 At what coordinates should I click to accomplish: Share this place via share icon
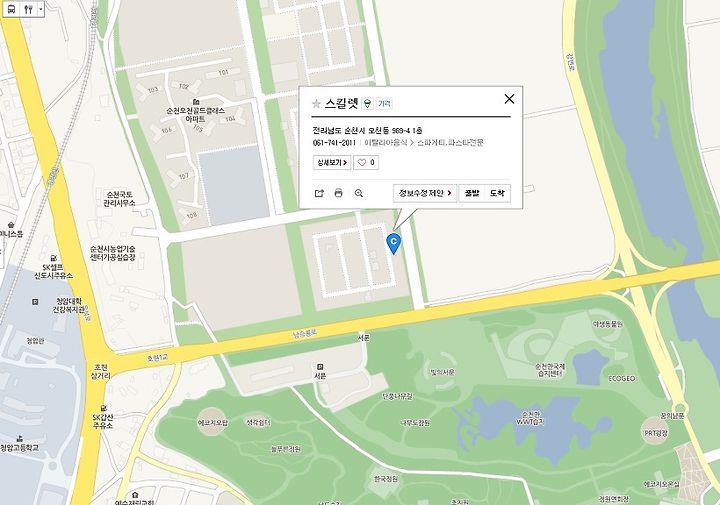(x=319, y=193)
